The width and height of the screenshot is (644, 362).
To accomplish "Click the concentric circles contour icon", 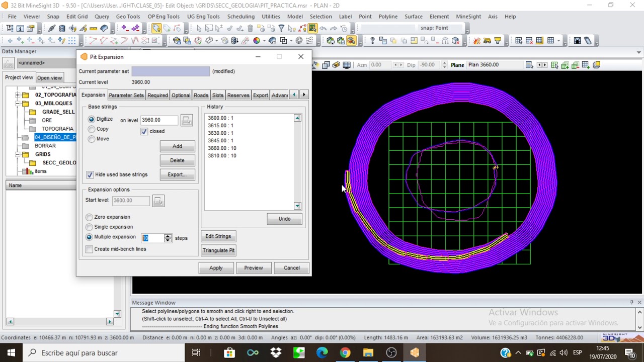I will point(299,40).
